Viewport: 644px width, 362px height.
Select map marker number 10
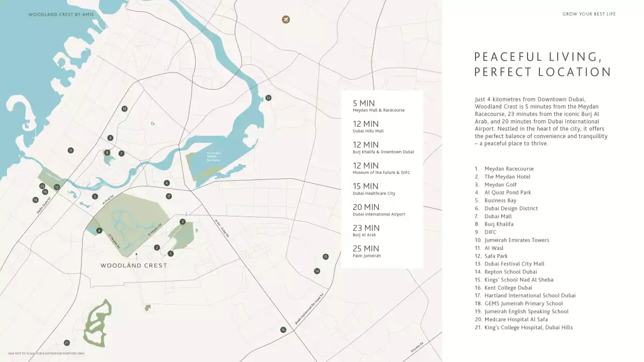(125, 108)
